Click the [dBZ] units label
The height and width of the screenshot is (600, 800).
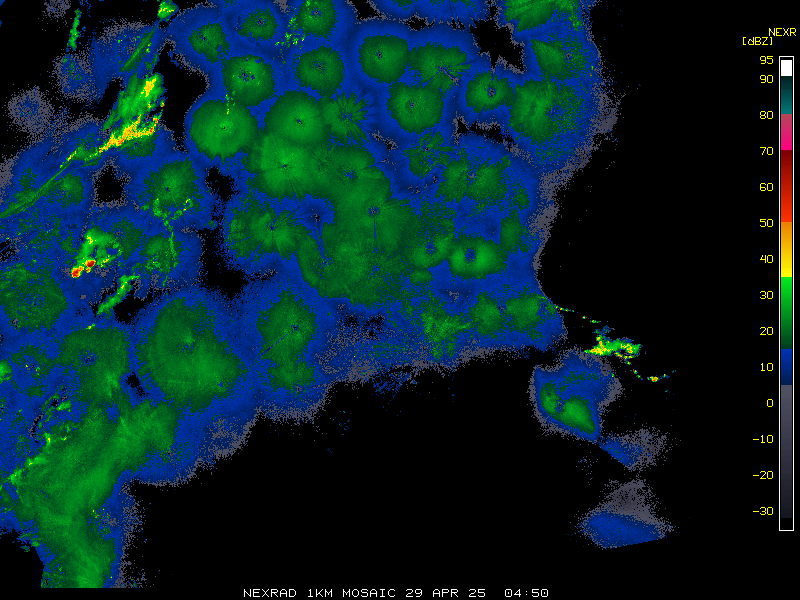click(x=757, y=41)
